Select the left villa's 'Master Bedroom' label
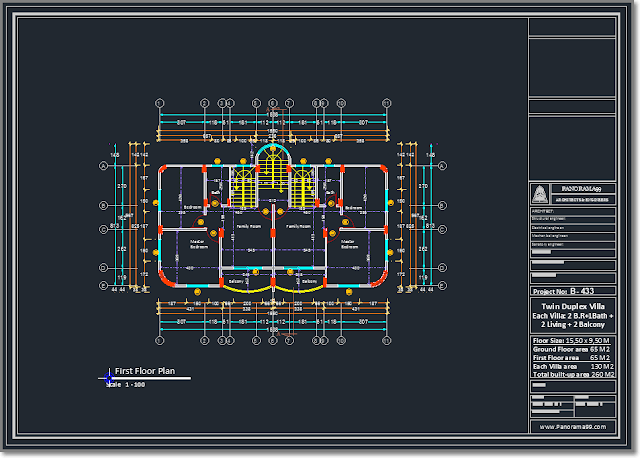Viewport: 640px width, 458px height. tap(199, 244)
